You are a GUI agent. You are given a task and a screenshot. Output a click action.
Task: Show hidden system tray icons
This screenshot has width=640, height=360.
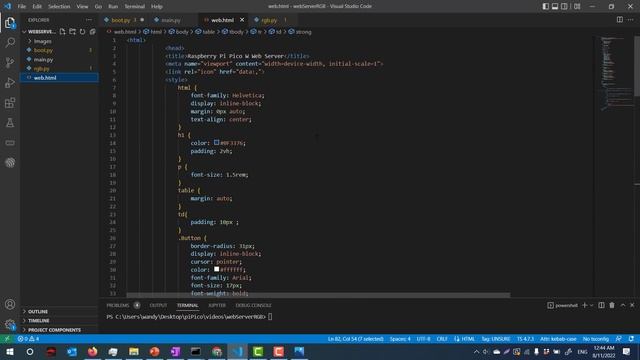pos(476,351)
